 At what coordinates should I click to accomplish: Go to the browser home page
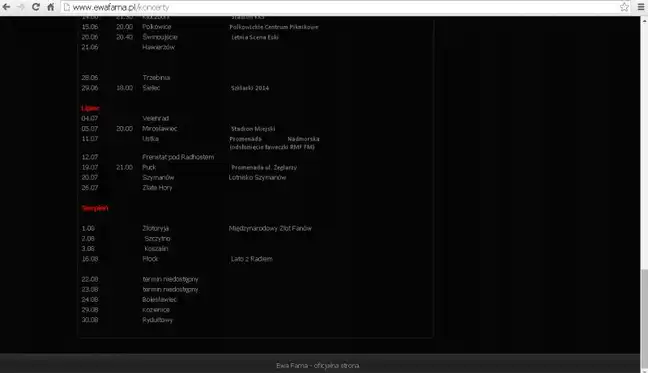coord(50,7)
